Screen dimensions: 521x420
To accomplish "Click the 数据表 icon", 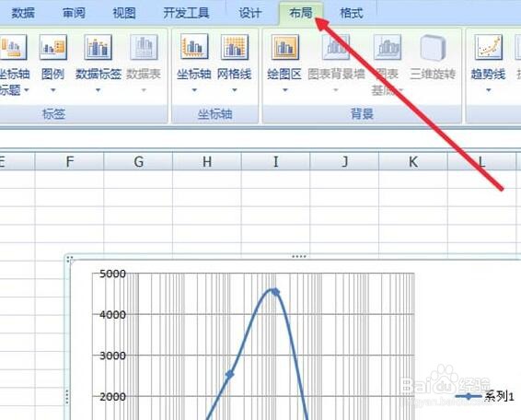I will point(144,48).
